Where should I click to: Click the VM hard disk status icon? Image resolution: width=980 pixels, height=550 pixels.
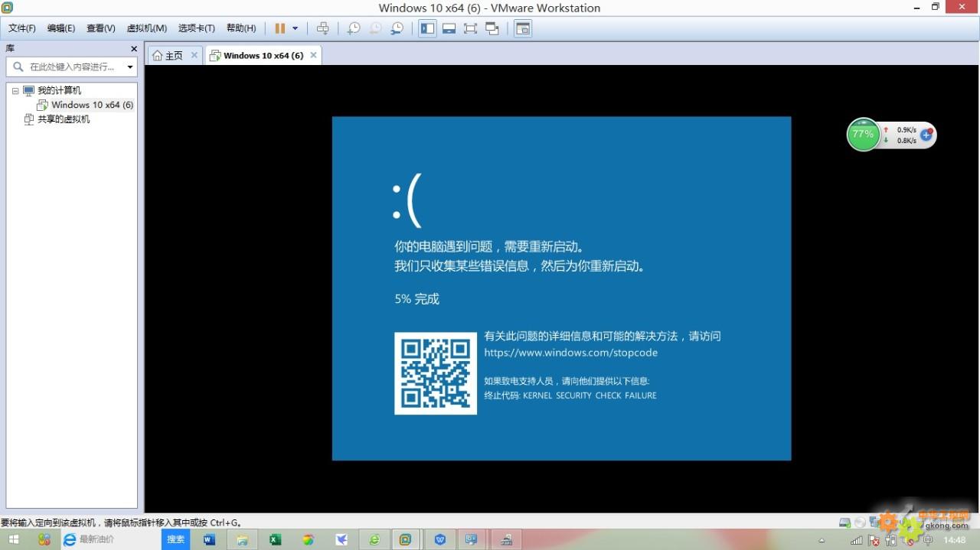844,522
